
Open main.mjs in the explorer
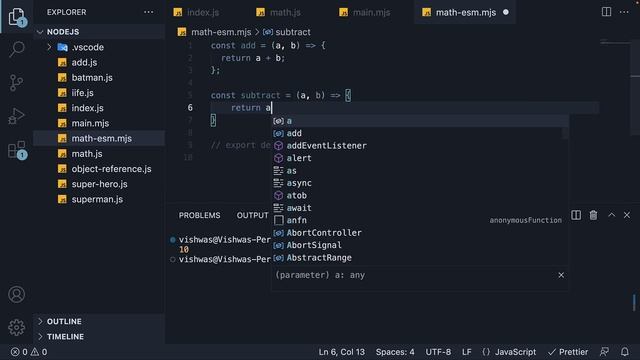(90, 123)
